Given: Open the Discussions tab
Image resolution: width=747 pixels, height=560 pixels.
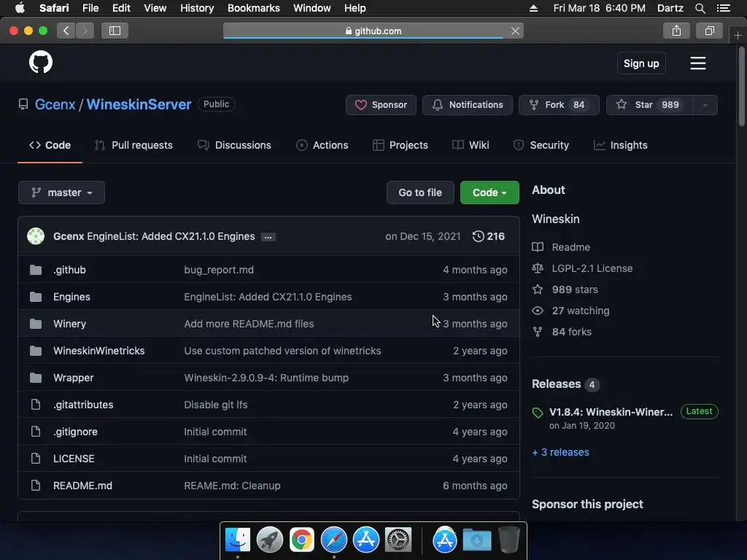Looking at the screenshot, I should pos(234,145).
